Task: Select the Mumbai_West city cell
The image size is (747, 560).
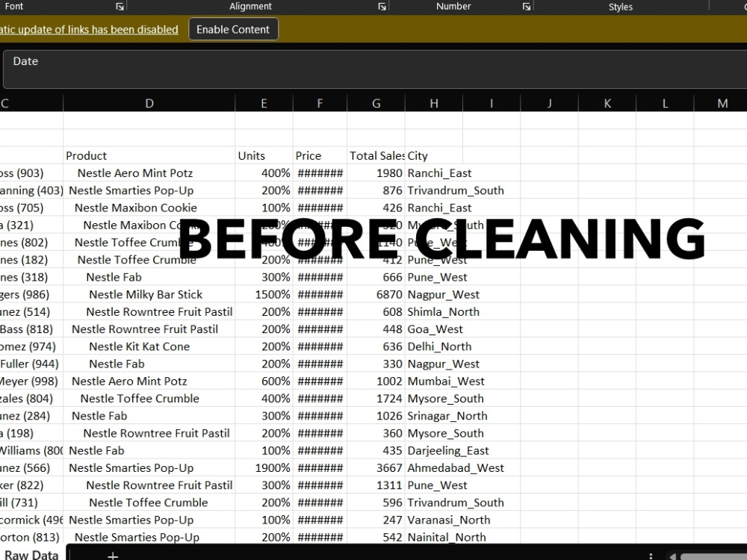Action: click(446, 382)
